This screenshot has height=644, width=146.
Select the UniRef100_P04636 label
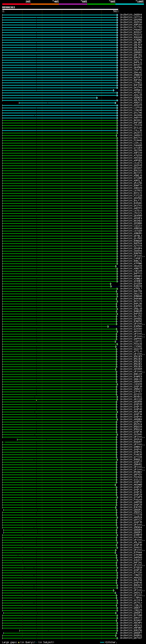(131, 454)
